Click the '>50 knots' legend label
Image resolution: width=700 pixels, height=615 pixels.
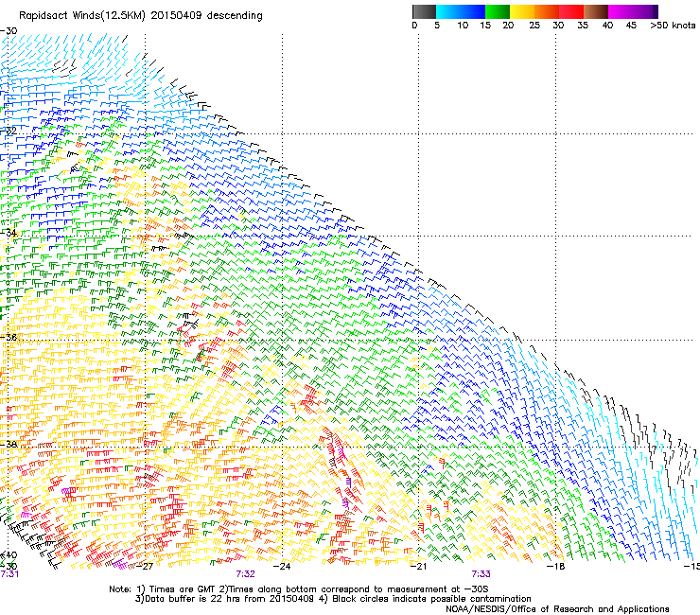click(673, 26)
